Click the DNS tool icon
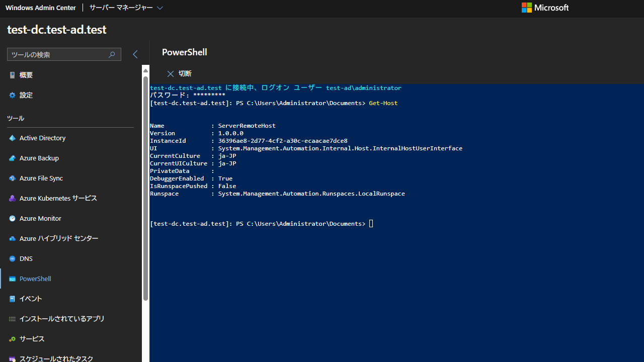 (x=12, y=258)
